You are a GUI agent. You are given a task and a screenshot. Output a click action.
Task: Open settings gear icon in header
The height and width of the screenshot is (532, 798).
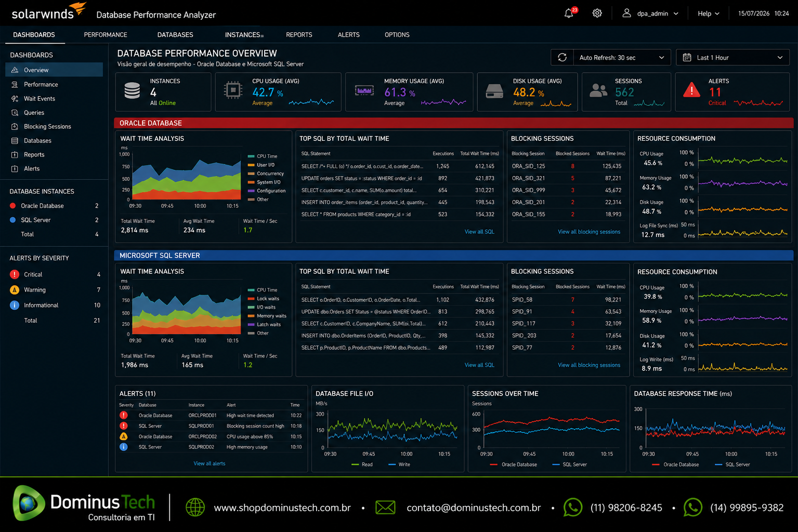tap(597, 14)
